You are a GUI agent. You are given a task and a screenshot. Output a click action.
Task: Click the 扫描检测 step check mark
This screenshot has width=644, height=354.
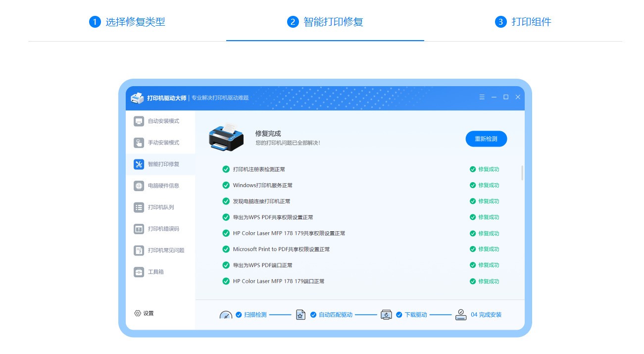[239, 315]
